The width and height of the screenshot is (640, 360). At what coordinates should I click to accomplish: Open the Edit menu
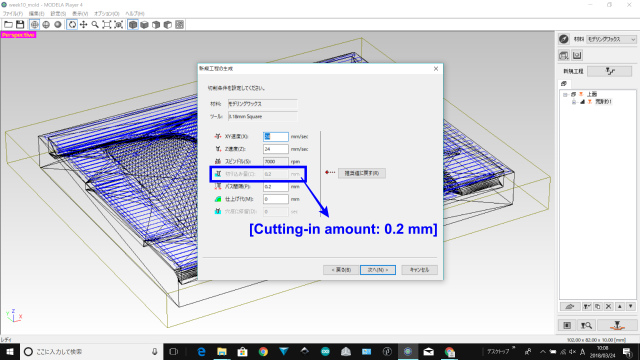tap(36, 13)
